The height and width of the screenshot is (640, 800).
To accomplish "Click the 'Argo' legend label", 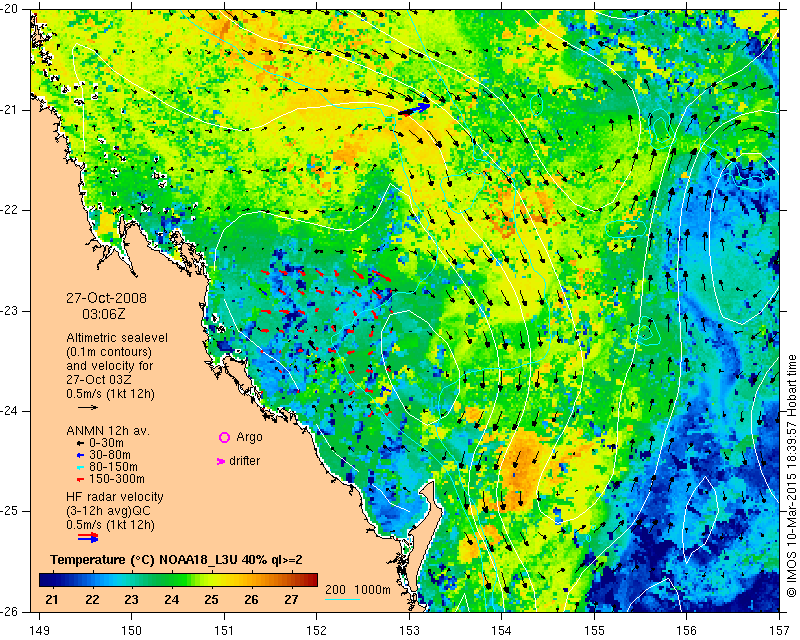I will click(x=249, y=437).
